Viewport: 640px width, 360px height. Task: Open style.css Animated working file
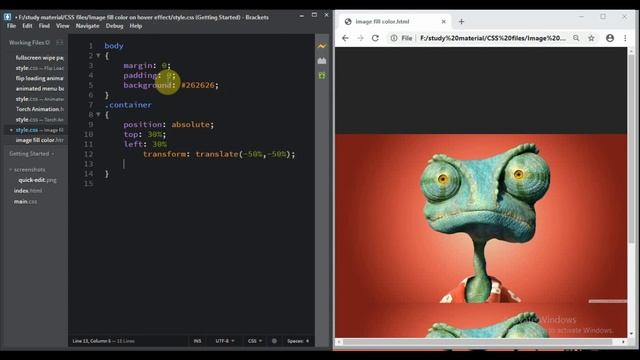(x=39, y=99)
